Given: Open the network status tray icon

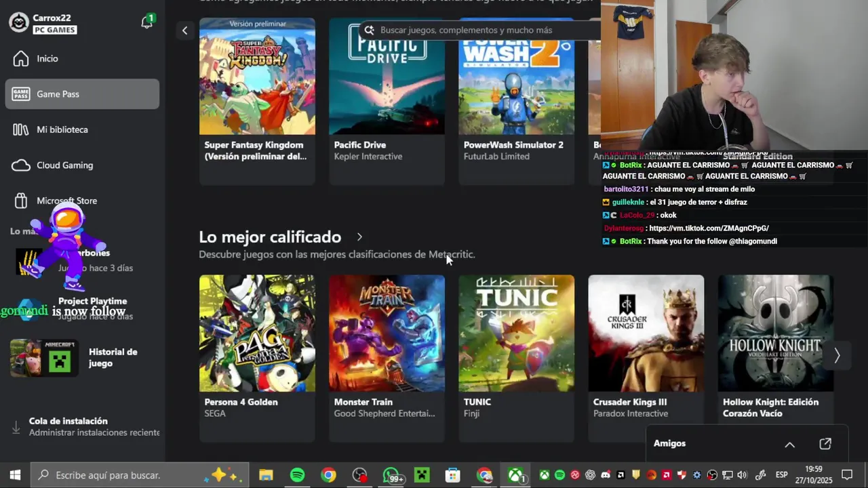Looking at the screenshot, I should pos(728,475).
